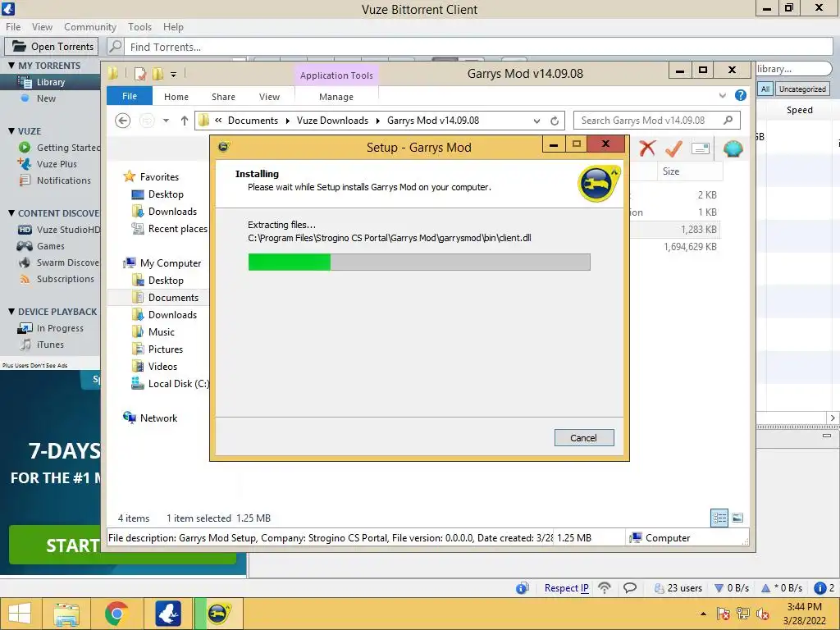Open the Windows Start button
840x630 pixels.
pyautogui.click(x=20, y=614)
